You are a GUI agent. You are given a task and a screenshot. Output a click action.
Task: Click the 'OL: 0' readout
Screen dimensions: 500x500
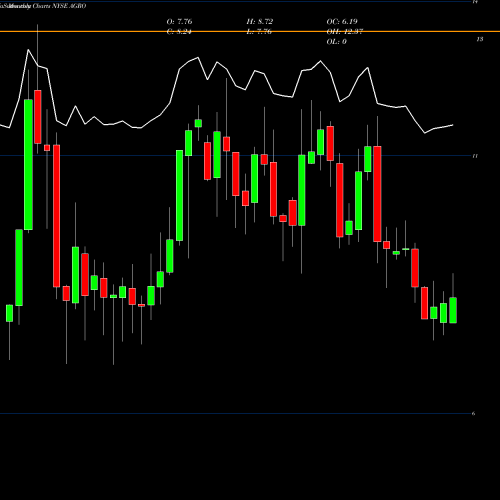point(337,42)
